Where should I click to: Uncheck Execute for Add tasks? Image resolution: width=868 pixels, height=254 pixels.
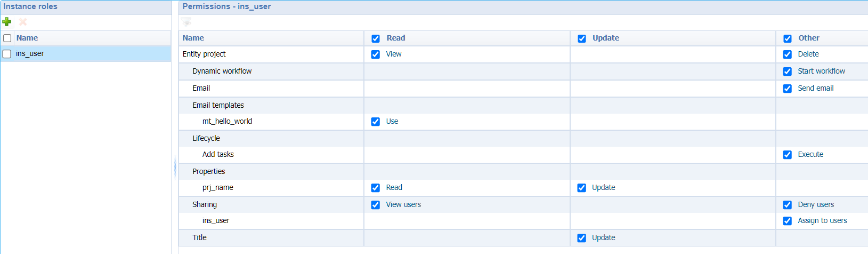788,155
